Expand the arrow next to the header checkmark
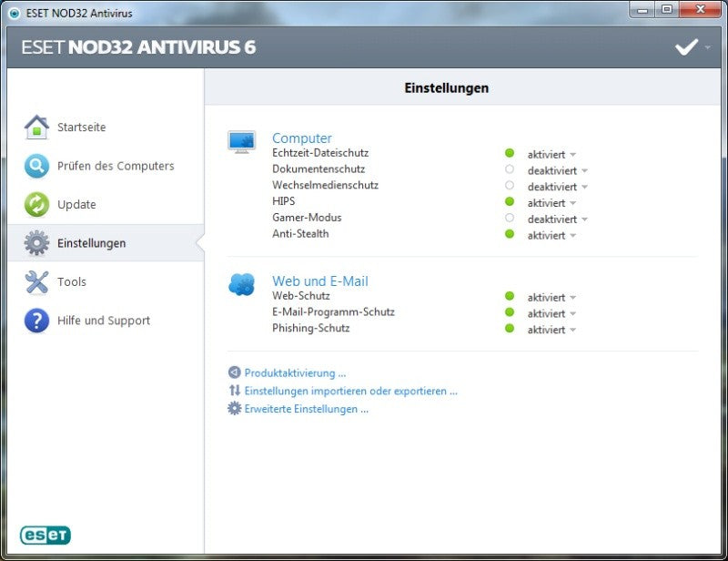The height and width of the screenshot is (561, 728). click(707, 47)
